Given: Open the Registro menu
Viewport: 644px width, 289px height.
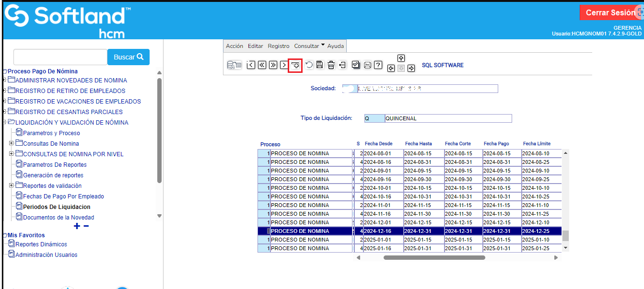Looking at the screenshot, I should [x=279, y=46].
